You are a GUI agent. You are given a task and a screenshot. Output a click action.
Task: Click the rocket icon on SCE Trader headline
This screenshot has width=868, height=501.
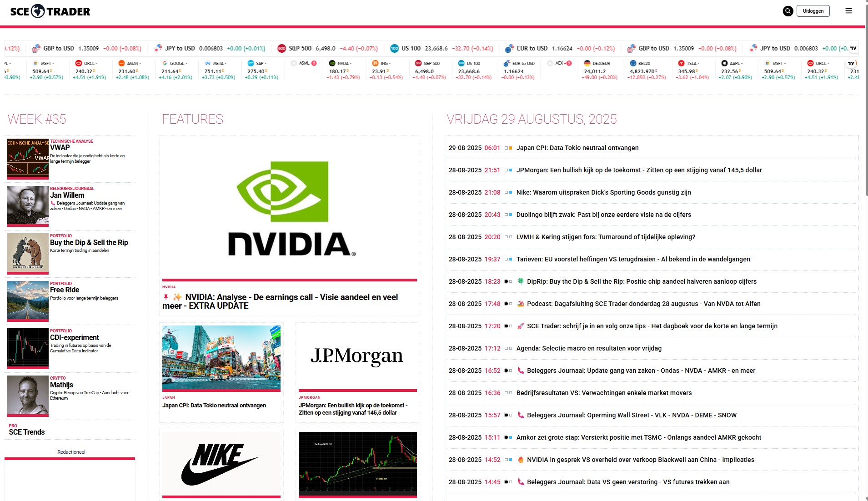(x=521, y=326)
